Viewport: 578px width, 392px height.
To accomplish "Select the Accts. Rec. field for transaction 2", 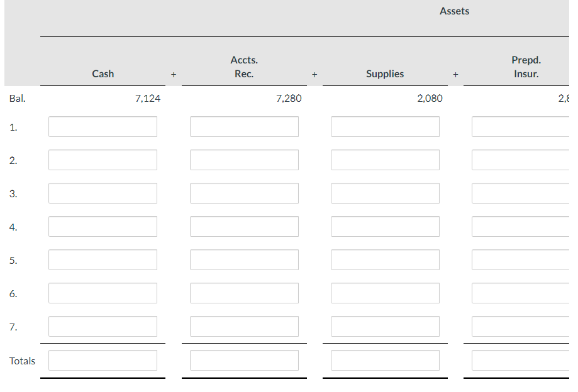I will coord(244,160).
